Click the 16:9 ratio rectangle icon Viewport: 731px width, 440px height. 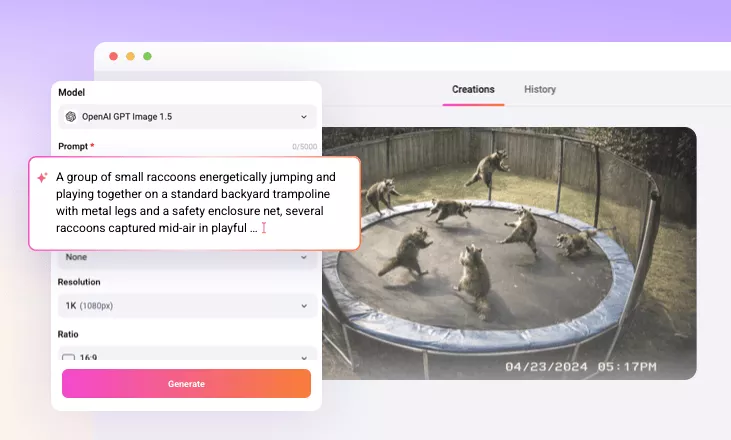point(69,357)
